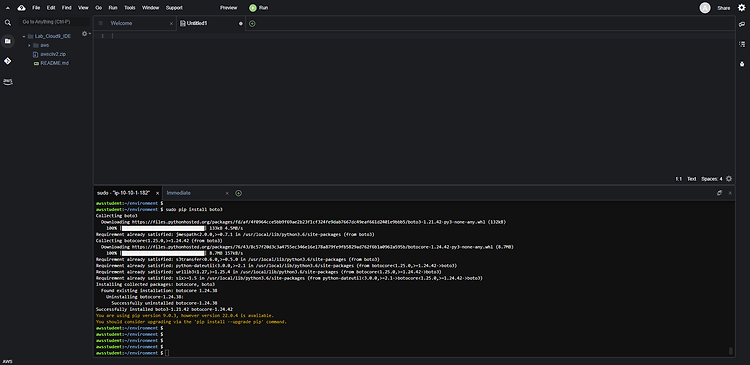
Task: Open new editor tab with green plus
Action: click(x=252, y=23)
